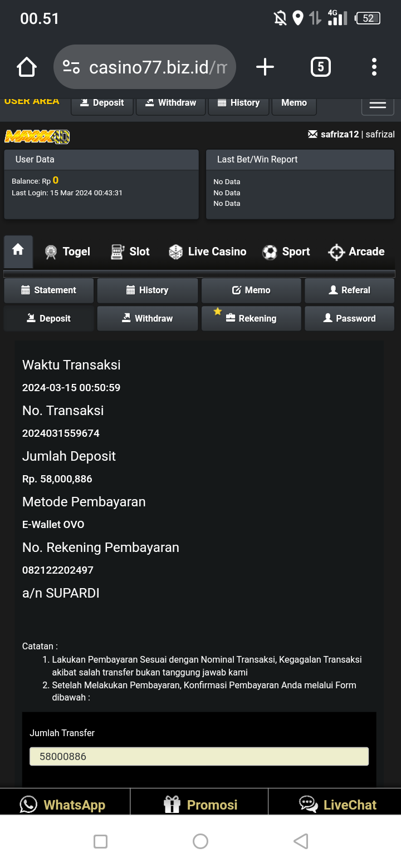Open the Togel games category
The height and width of the screenshot is (868, 401).
[x=67, y=252]
